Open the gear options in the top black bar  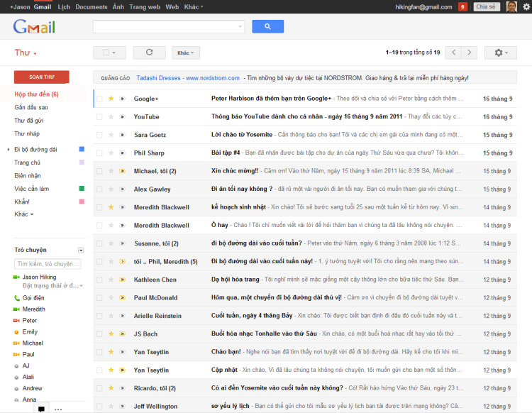point(526,7)
